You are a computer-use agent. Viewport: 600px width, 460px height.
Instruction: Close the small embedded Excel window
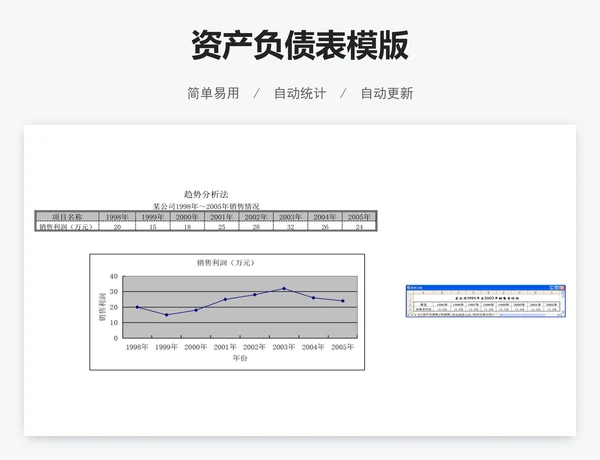tap(562, 287)
